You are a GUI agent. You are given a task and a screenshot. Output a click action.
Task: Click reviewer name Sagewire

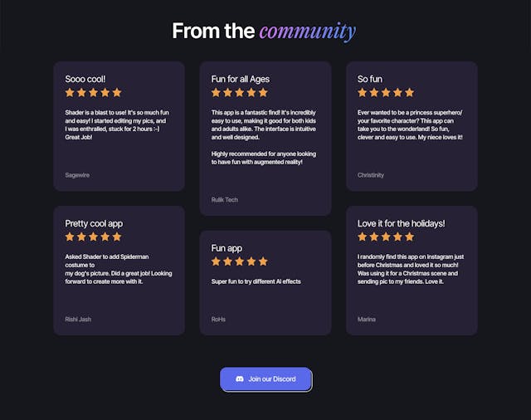pyautogui.click(x=77, y=175)
